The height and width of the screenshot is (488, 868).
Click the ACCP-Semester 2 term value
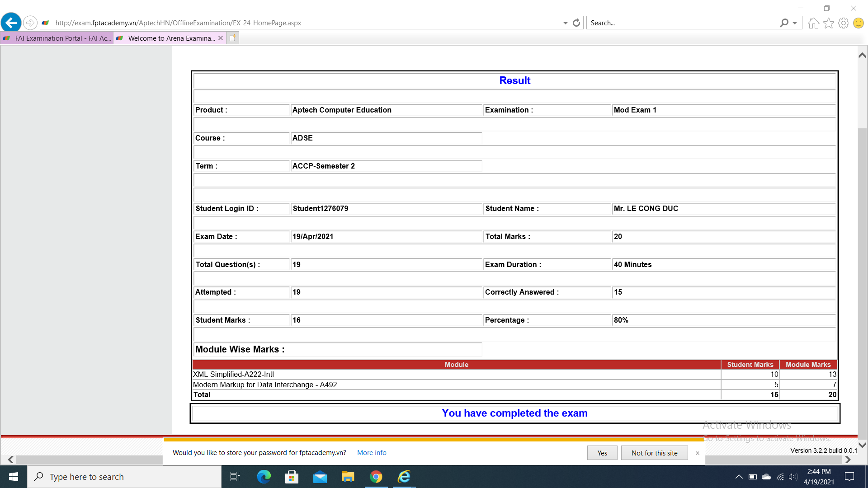click(x=323, y=166)
